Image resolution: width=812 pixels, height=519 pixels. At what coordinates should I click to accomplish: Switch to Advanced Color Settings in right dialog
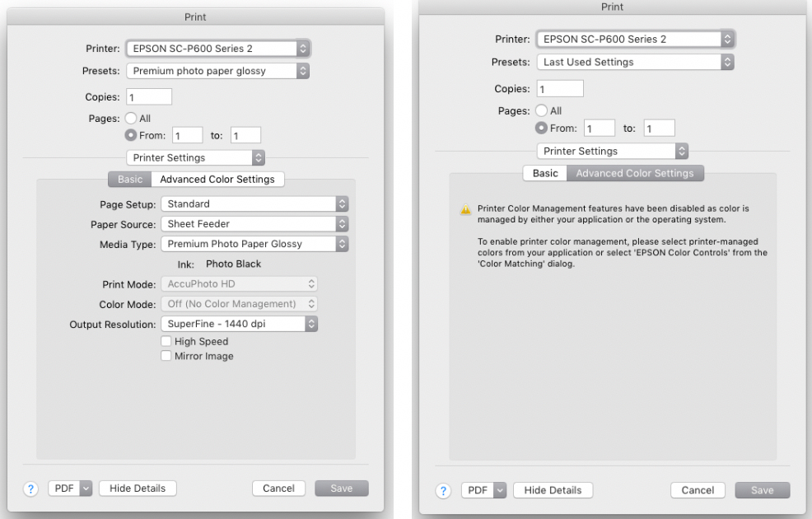635,174
